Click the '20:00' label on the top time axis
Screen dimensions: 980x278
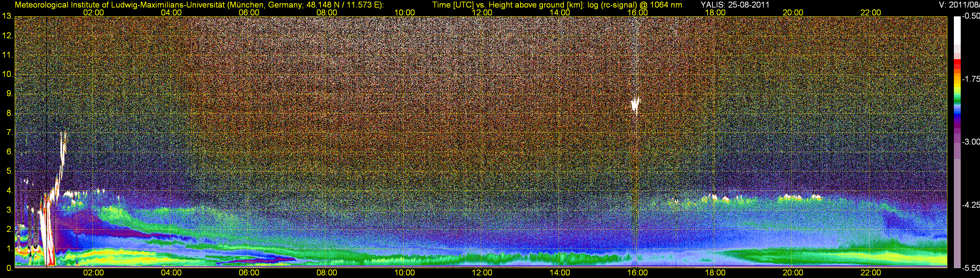793,12
